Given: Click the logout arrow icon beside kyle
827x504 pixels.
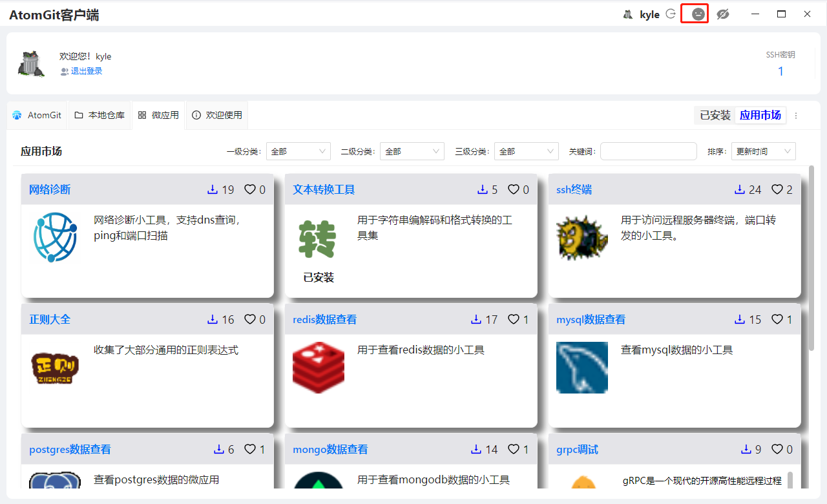Looking at the screenshot, I should click(671, 14).
